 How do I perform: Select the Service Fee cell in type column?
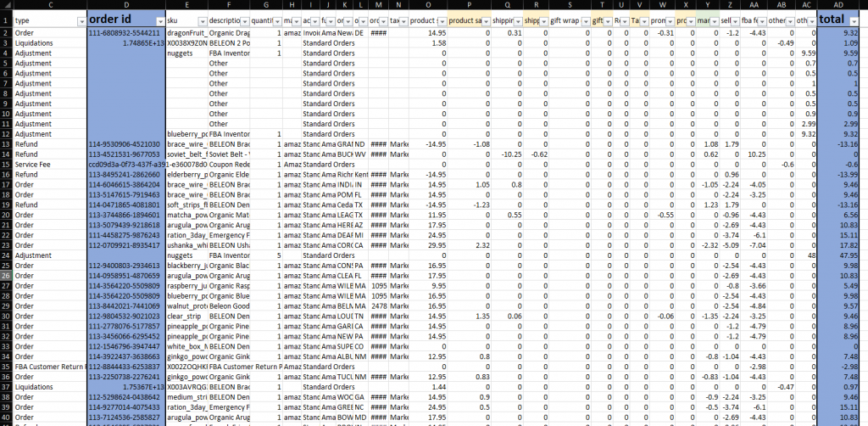point(34,164)
